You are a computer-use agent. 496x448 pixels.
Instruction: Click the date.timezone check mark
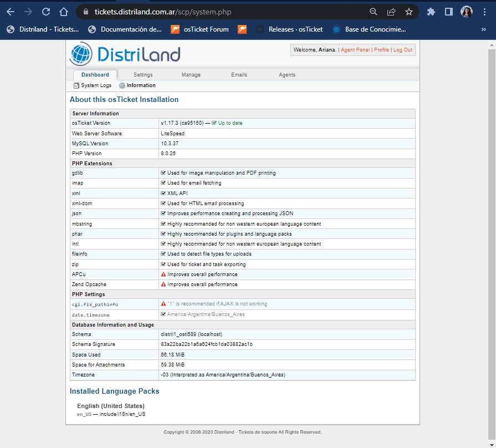point(163,314)
